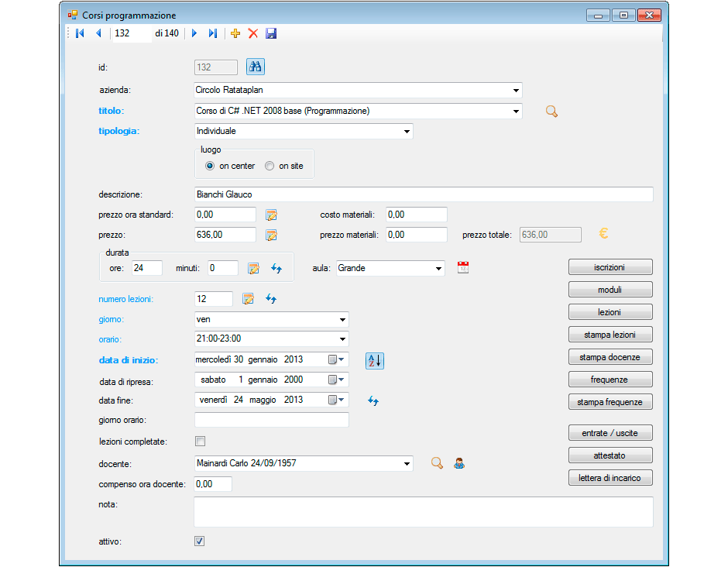Click stampa frequenze button
Screen dimensions: 728x567
(610, 402)
